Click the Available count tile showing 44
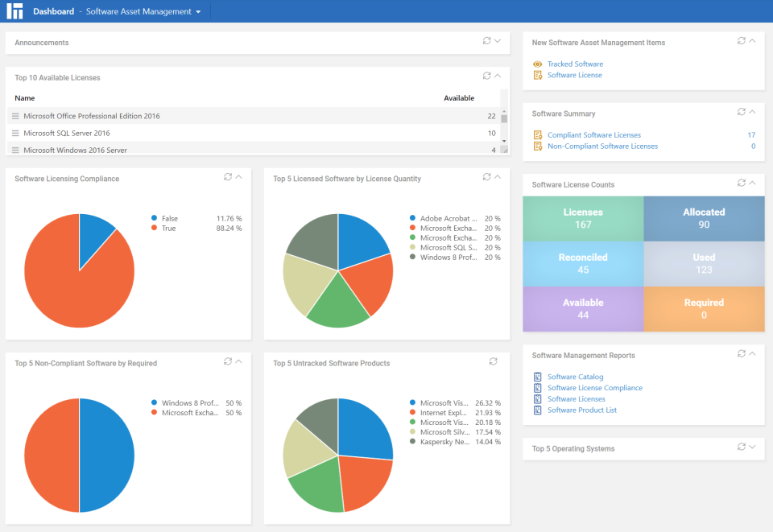Screen dimensions: 773x532 click(583, 308)
